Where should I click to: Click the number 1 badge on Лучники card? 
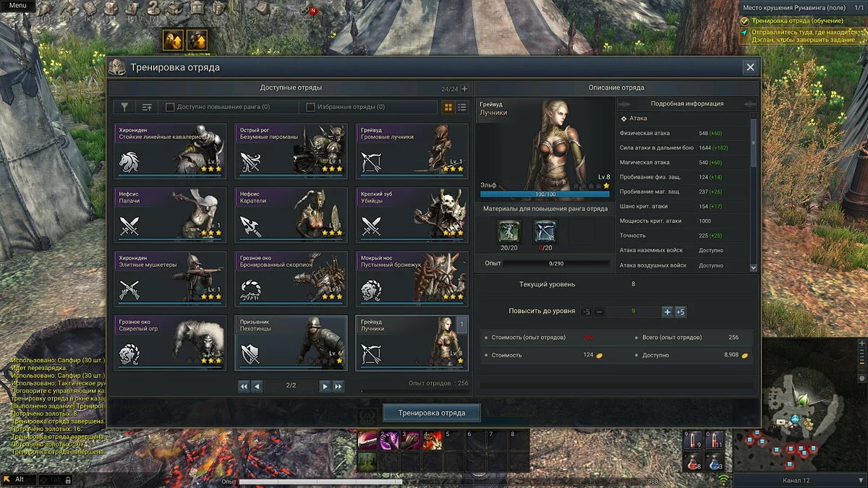461,325
